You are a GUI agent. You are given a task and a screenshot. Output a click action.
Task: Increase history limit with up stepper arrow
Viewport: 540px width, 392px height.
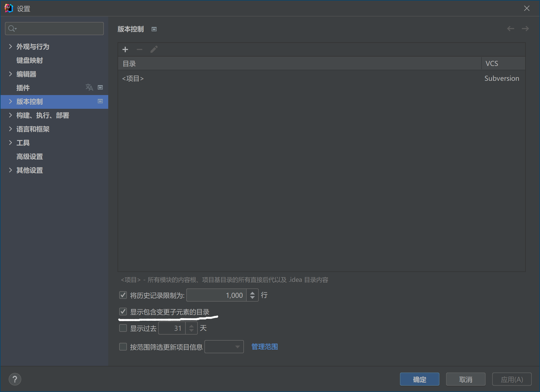[x=252, y=293]
